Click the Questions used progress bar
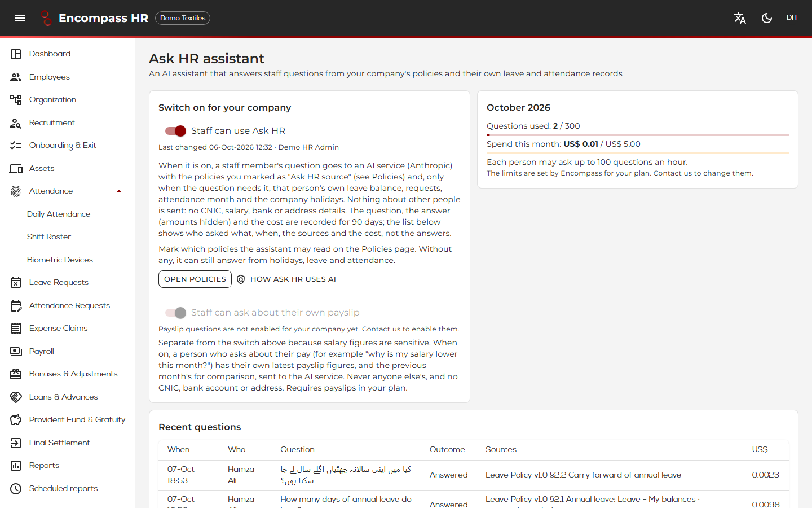 [638, 135]
